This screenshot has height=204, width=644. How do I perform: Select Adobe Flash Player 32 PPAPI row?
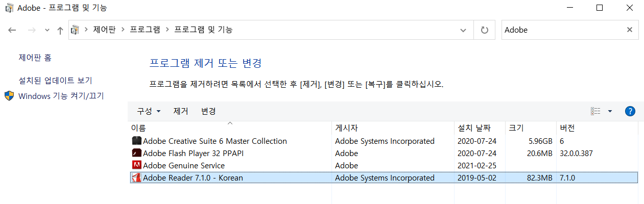pyautogui.click(x=384, y=154)
